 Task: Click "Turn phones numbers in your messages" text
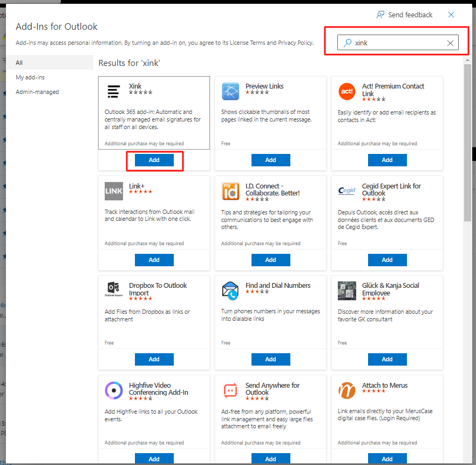coord(270,315)
